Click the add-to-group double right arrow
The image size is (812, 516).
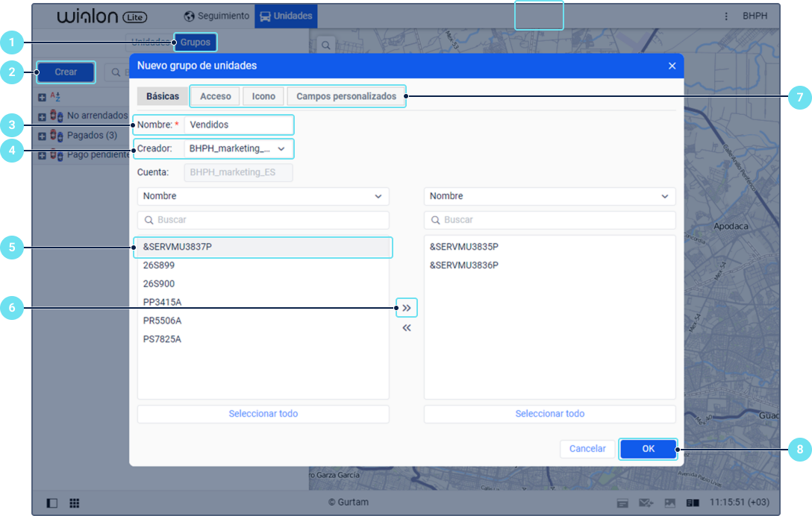[407, 308]
